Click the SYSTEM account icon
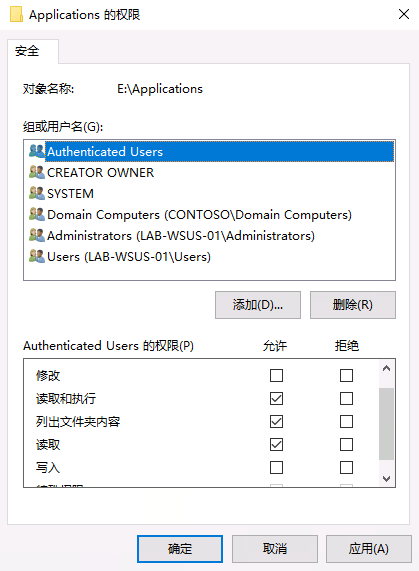The width and height of the screenshot is (419, 571). coord(37,193)
